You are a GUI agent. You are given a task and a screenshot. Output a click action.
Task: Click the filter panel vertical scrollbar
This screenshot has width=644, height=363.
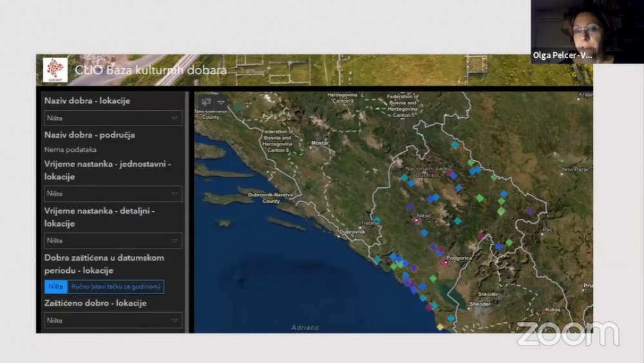click(x=187, y=212)
